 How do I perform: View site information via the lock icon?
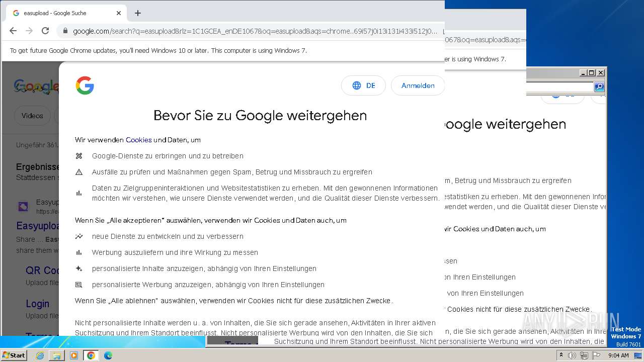[x=65, y=31]
